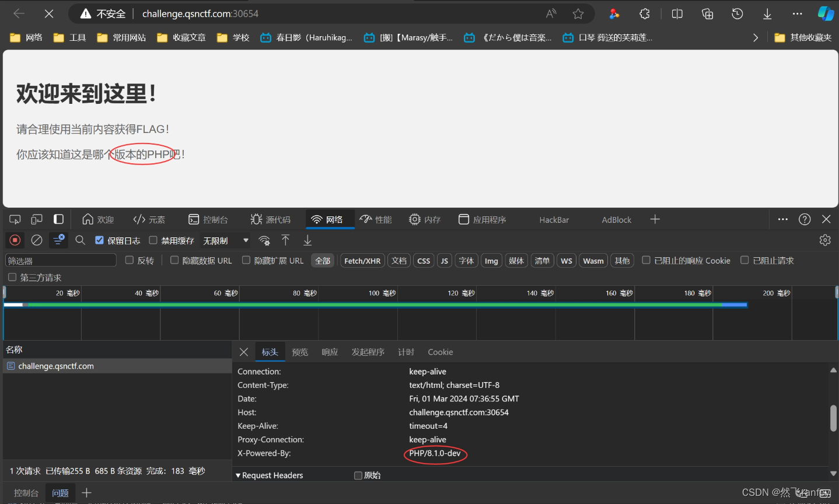Open browser Settings and more menu

(798, 13)
